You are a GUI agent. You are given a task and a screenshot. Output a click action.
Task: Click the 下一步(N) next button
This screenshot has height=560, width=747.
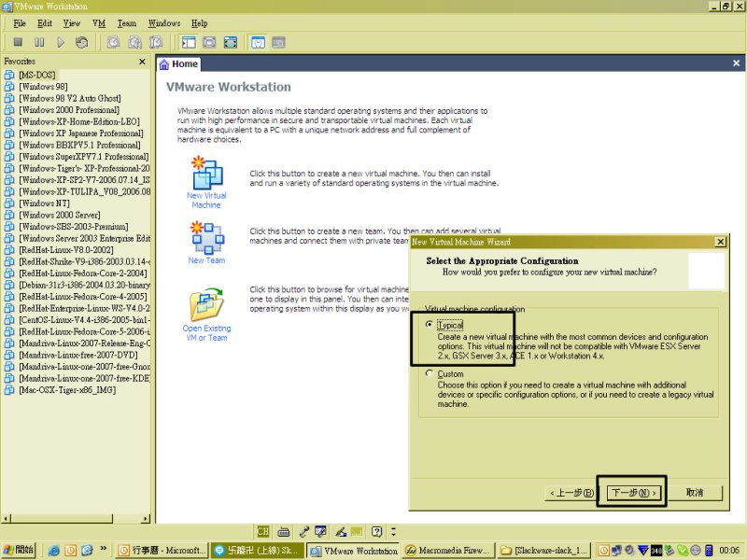(x=634, y=493)
